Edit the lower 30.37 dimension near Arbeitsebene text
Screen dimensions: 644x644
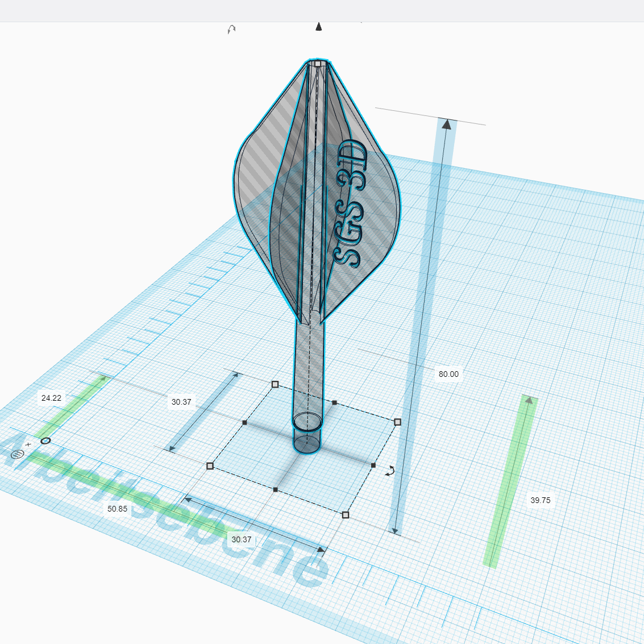tap(241, 539)
